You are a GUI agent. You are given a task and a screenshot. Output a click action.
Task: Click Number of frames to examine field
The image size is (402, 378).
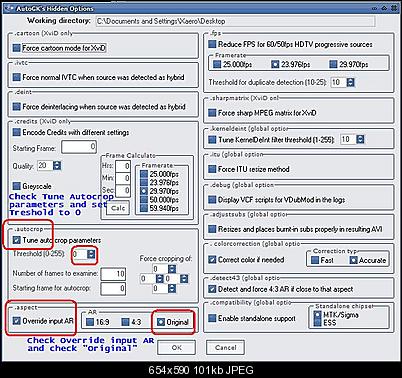click(x=113, y=274)
